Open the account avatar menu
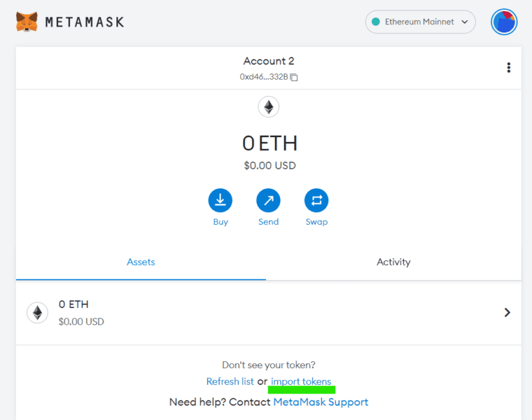Viewport: 532px width, 420px height. point(504,21)
